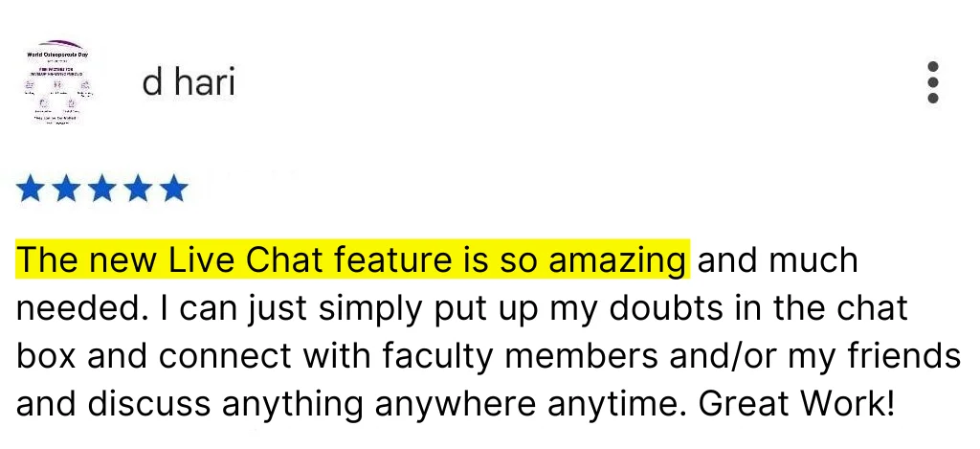Click the word needed. in second line

pos(82,307)
